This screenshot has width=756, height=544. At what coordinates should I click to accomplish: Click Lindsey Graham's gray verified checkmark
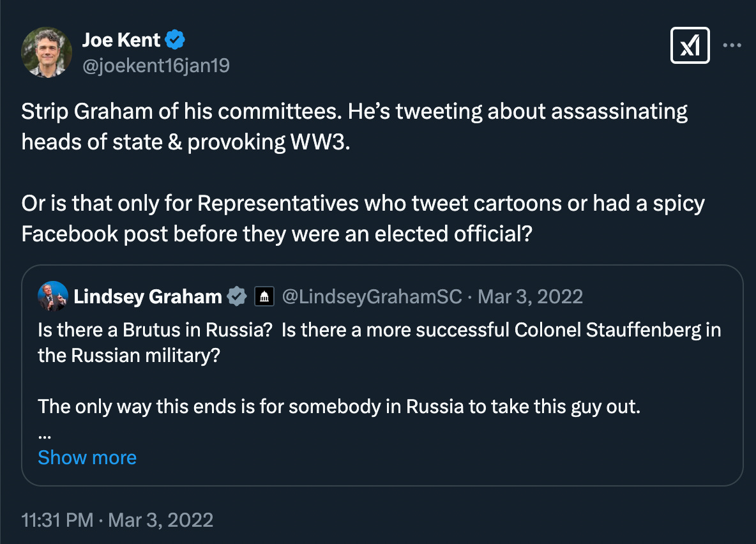point(238,296)
